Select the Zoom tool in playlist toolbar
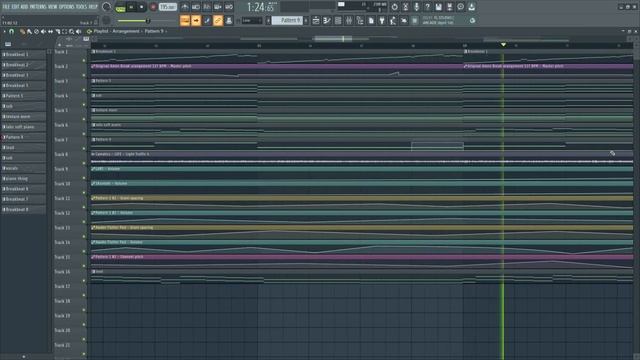The width and height of the screenshot is (640, 360). [x=71, y=31]
